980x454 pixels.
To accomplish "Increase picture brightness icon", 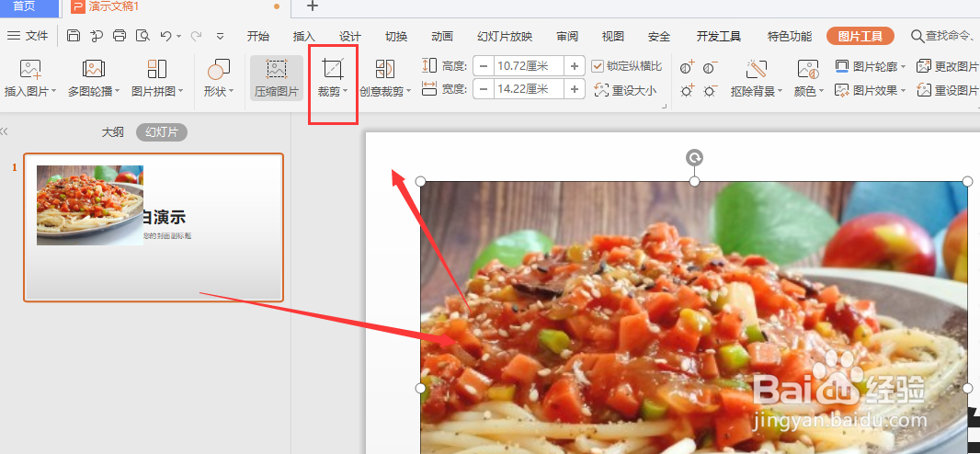I will [x=688, y=91].
